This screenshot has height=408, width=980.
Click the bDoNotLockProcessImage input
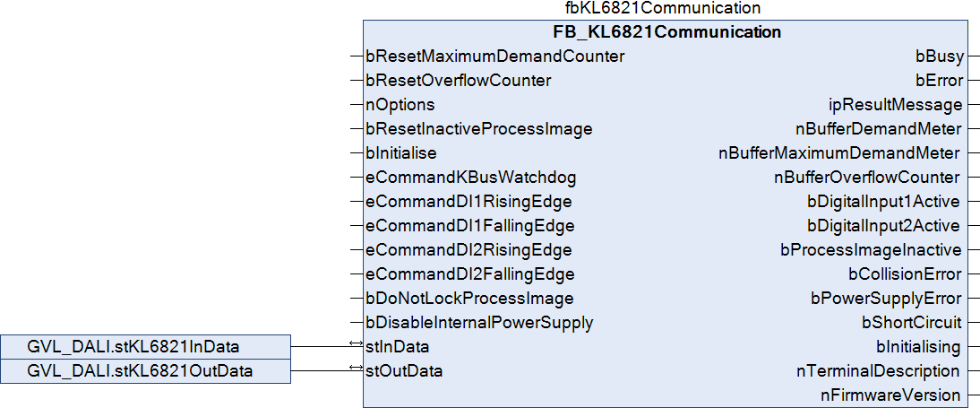click(469, 298)
